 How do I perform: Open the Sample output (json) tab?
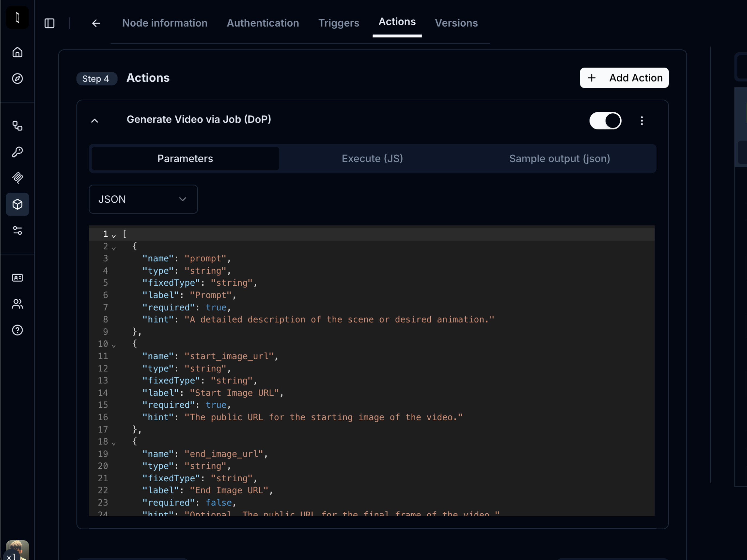[x=560, y=158]
